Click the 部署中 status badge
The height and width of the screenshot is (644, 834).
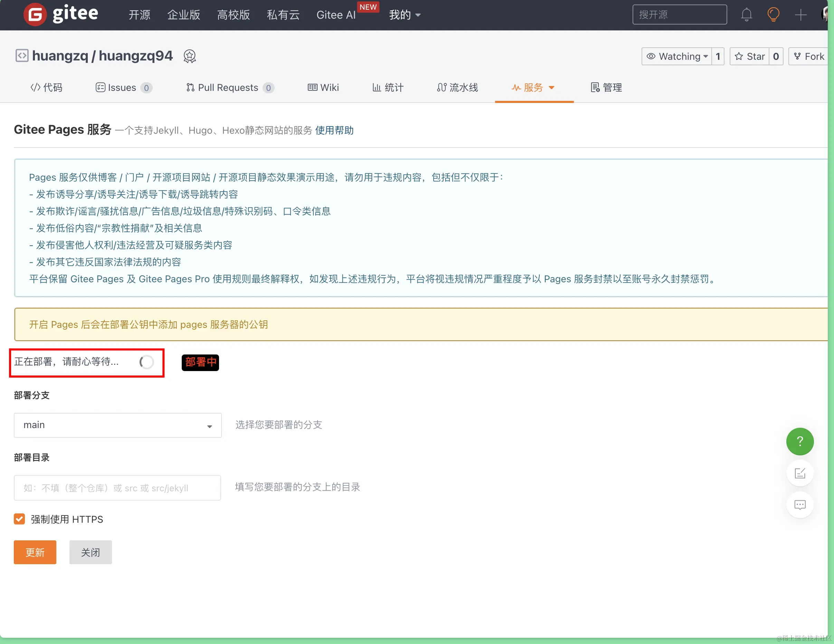coord(200,362)
